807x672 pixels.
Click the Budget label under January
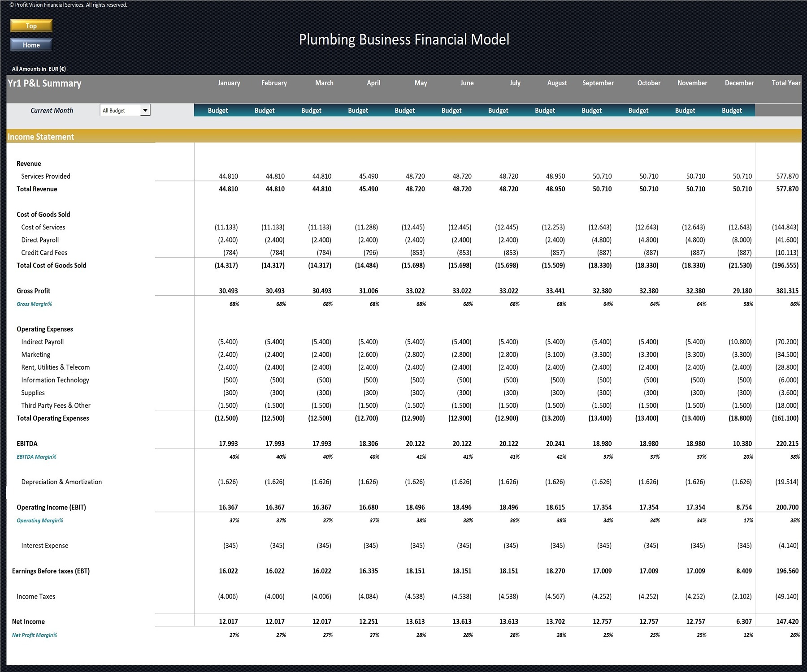click(218, 110)
